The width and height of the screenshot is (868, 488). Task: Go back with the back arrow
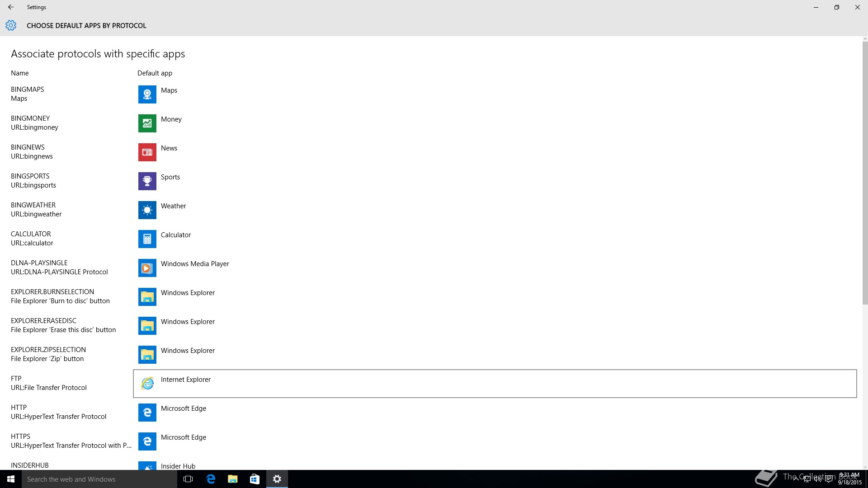(11, 7)
